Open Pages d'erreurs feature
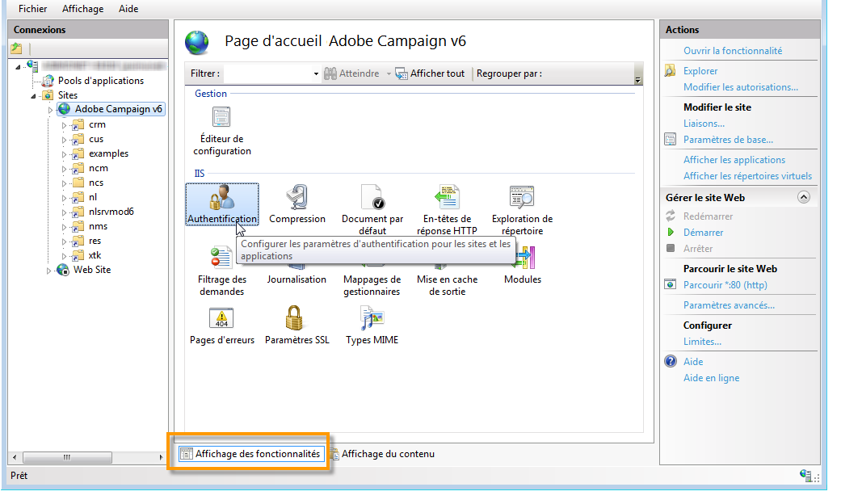Viewport: 841px width, 504px height. coord(221,326)
